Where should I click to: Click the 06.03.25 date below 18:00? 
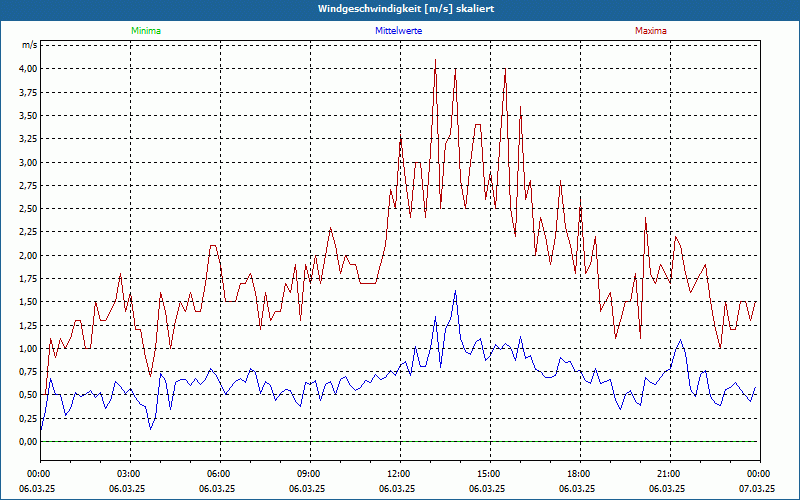coord(577,488)
